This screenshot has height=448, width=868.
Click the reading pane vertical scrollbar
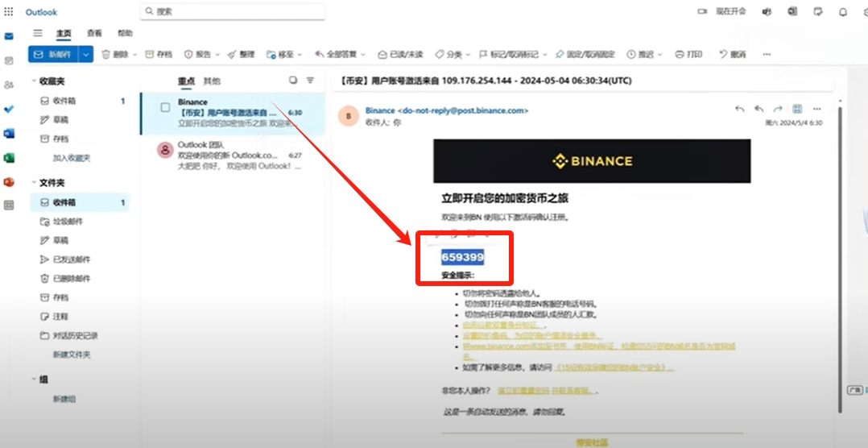tap(840, 242)
